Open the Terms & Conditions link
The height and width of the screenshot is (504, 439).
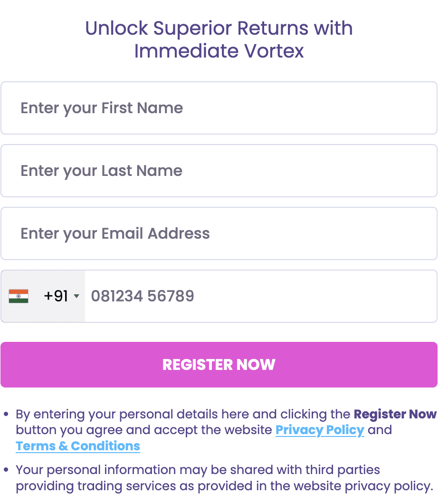tap(78, 446)
